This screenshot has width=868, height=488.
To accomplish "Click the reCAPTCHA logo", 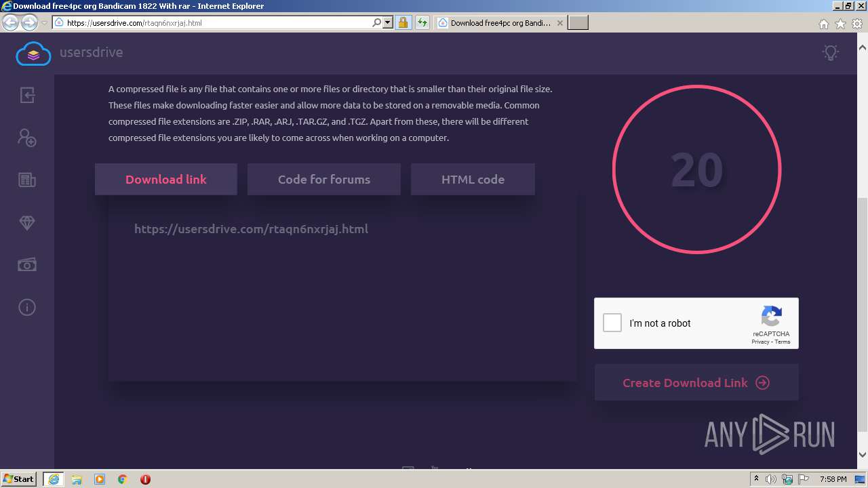I will coord(771,317).
